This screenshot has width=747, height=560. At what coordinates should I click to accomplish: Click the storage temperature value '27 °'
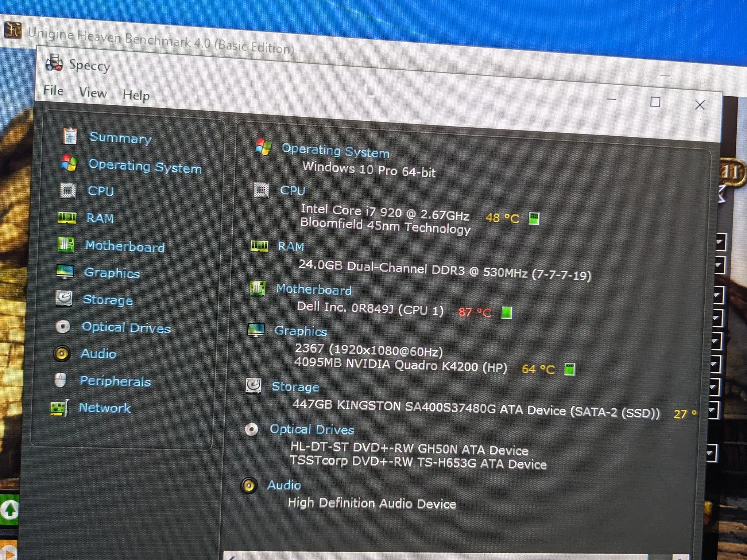tap(685, 414)
